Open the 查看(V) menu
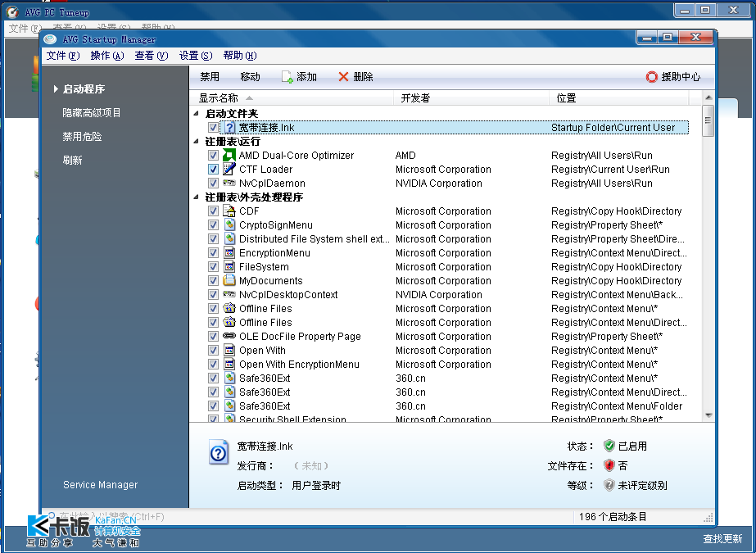Screen dimensions: 756x553 151,56
